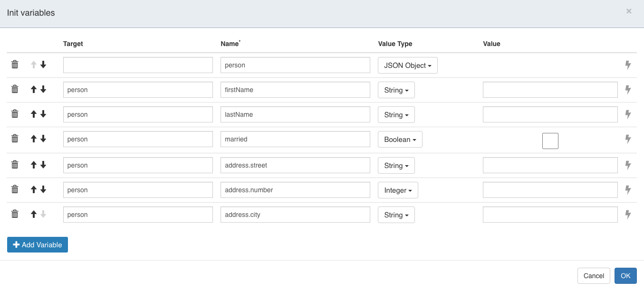Click the lightning icon on the person row
Screen dimensions: 644x290
click(628, 64)
